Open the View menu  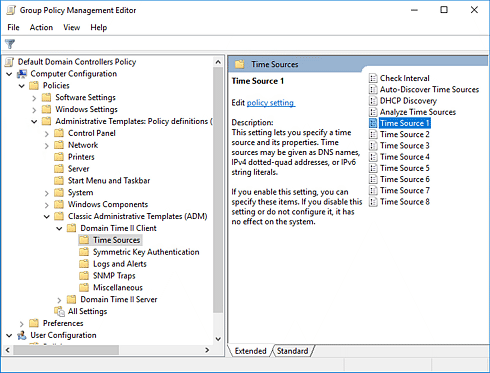(x=72, y=27)
